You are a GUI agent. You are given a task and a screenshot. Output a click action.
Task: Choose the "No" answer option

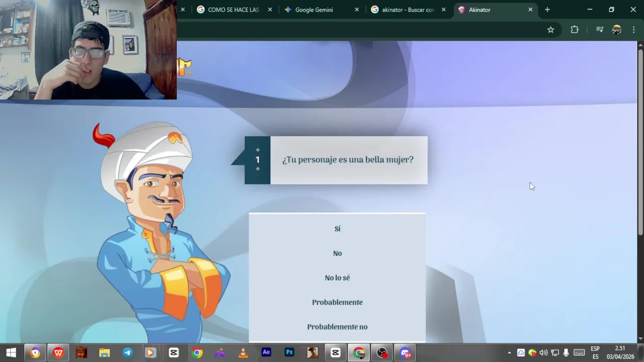coord(337,253)
